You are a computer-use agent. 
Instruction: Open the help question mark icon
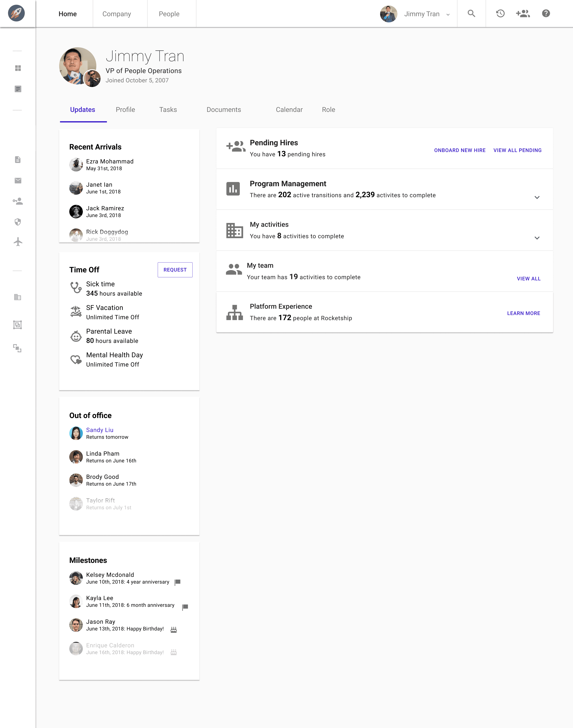coord(546,13)
